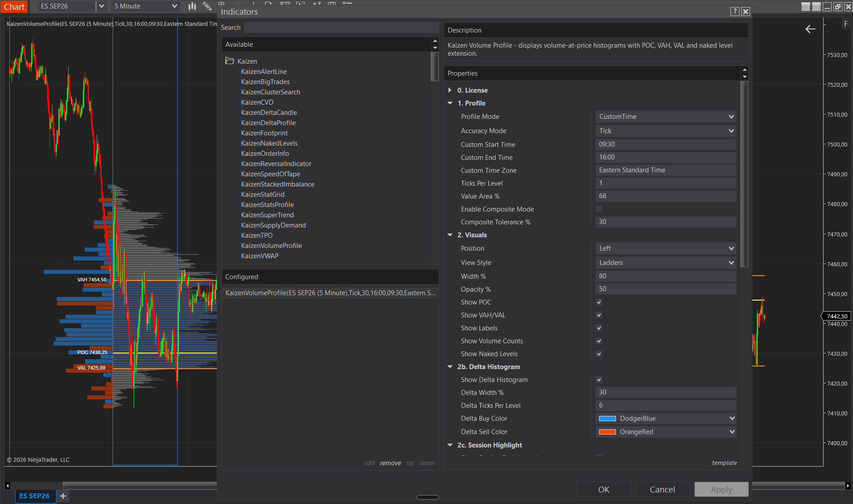Screen dimensions: 853x504
Task: Edit the Opacity % field
Action: pos(666,289)
